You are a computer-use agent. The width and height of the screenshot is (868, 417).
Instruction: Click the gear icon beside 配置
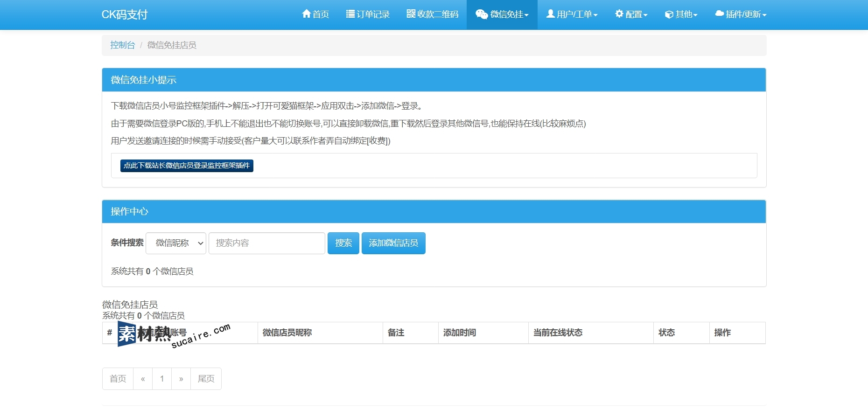619,14
